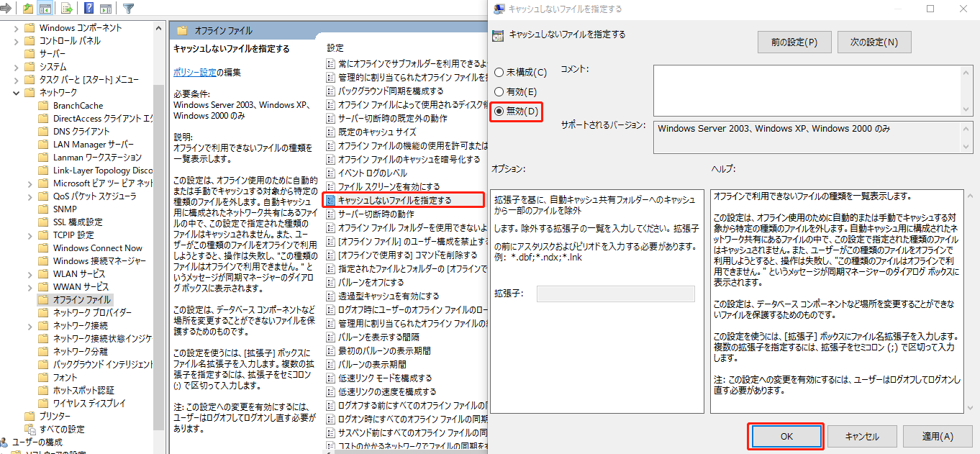Select 低速リンクの速度を構成する setting

click(x=387, y=392)
